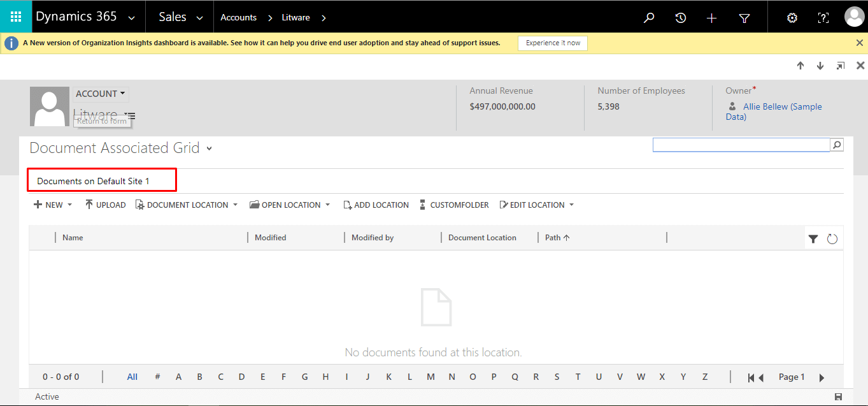Click the quick create plus icon

(712, 18)
